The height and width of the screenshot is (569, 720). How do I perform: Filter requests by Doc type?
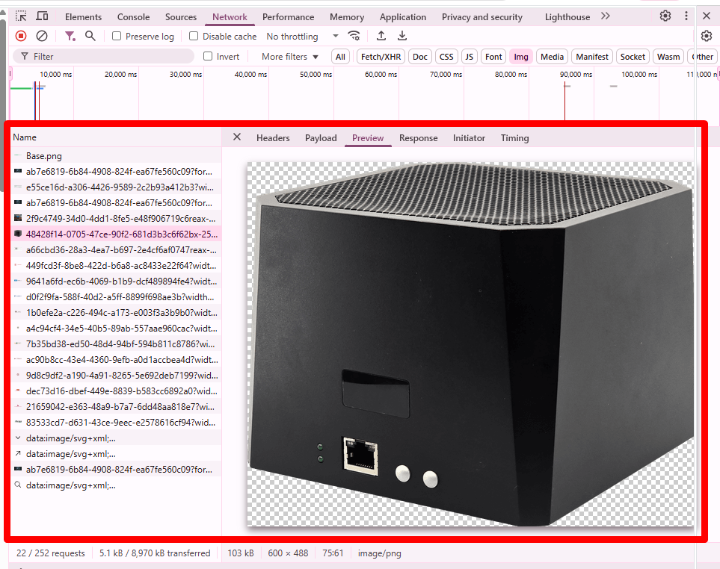pyautogui.click(x=420, y=56)
